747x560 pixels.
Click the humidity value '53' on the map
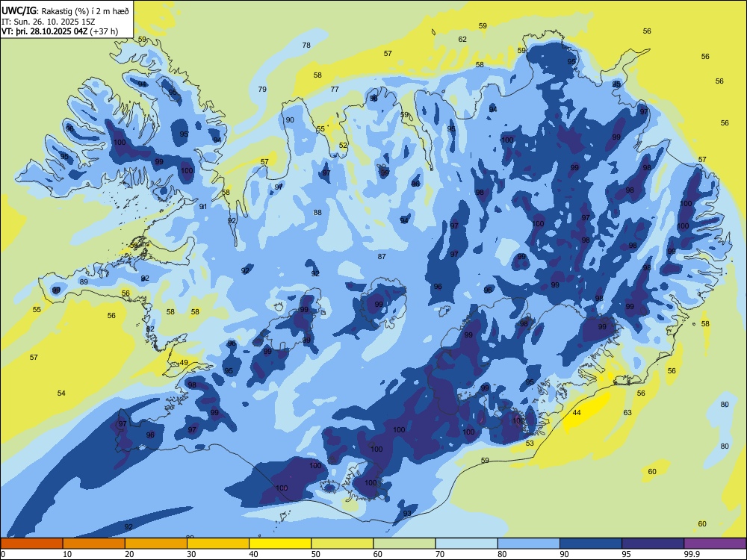pyautogui.click(x=530, y=443)
